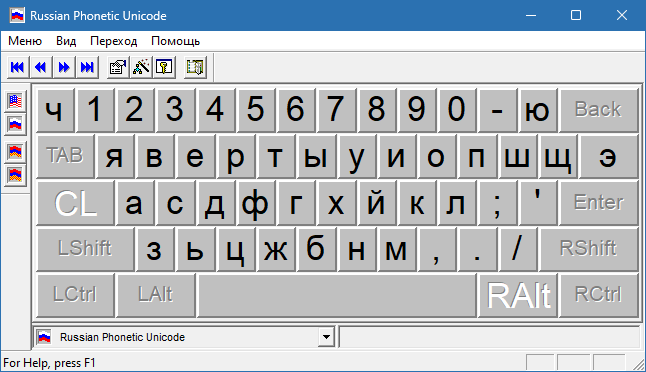646x372 pixels.
Task: Click the д key
Action: coord(215,203)
